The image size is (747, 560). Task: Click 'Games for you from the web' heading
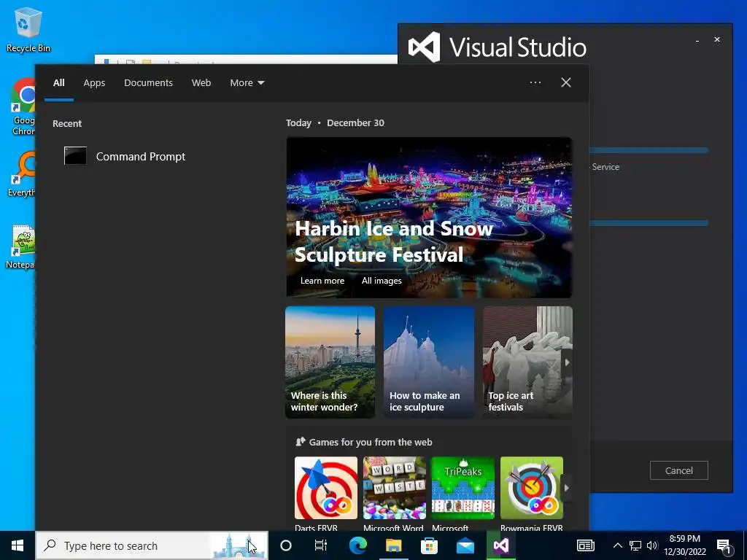[371, 442]
